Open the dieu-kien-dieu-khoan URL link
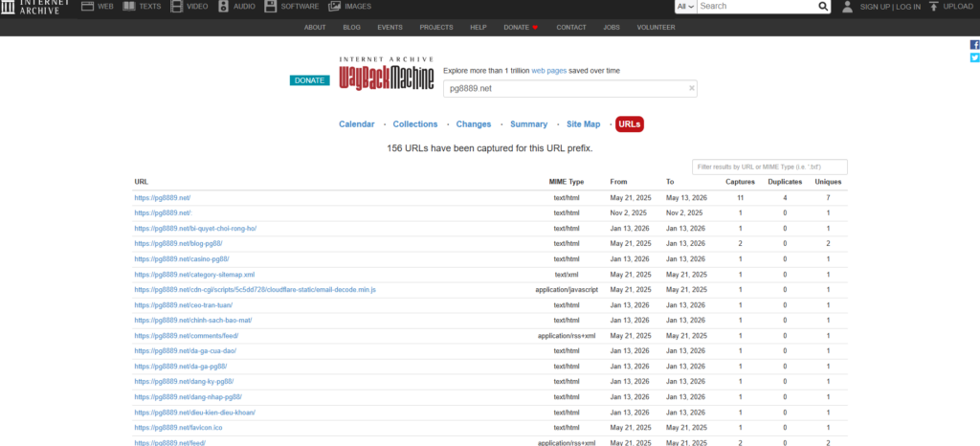The width and height of the screenshot is (980, 446). [195, 413]
